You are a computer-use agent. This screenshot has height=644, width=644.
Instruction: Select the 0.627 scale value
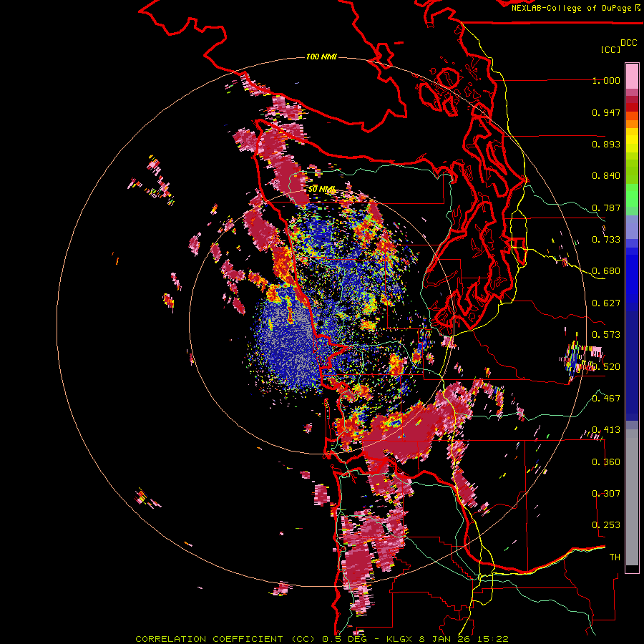[x=606, y=303]
